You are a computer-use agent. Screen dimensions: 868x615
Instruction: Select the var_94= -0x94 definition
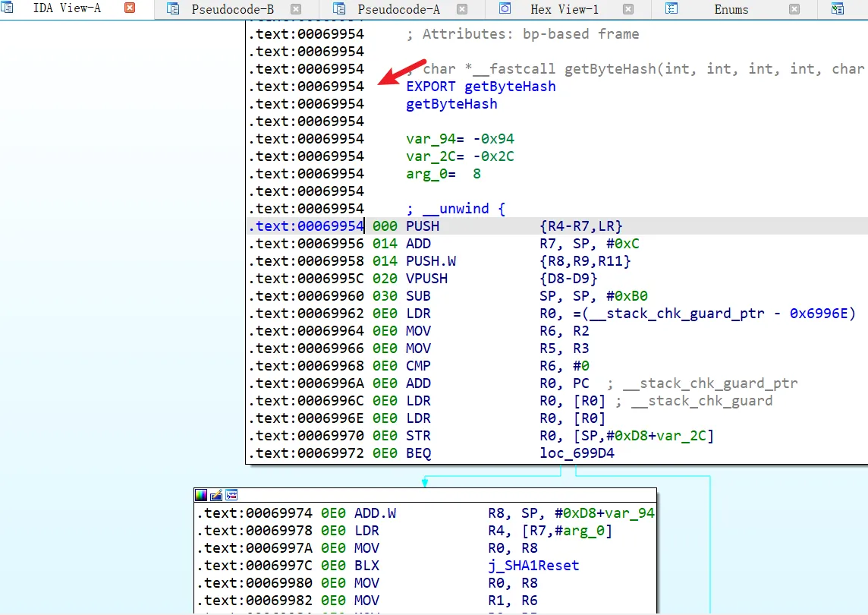460,139
